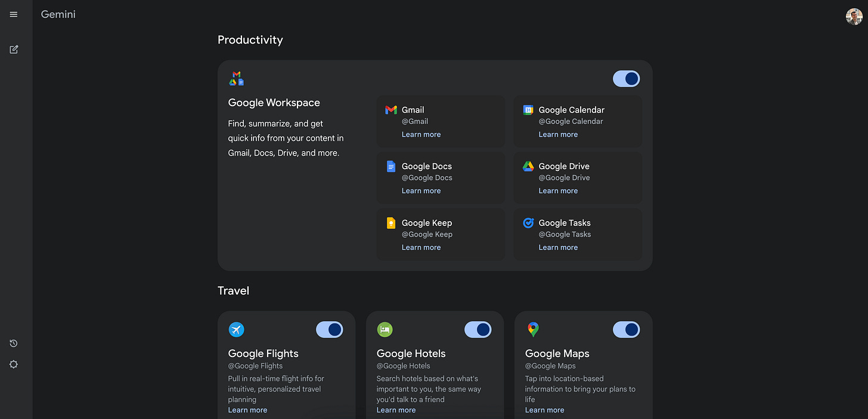Select the @Google Keep handle text

click(x=427, y=235)
